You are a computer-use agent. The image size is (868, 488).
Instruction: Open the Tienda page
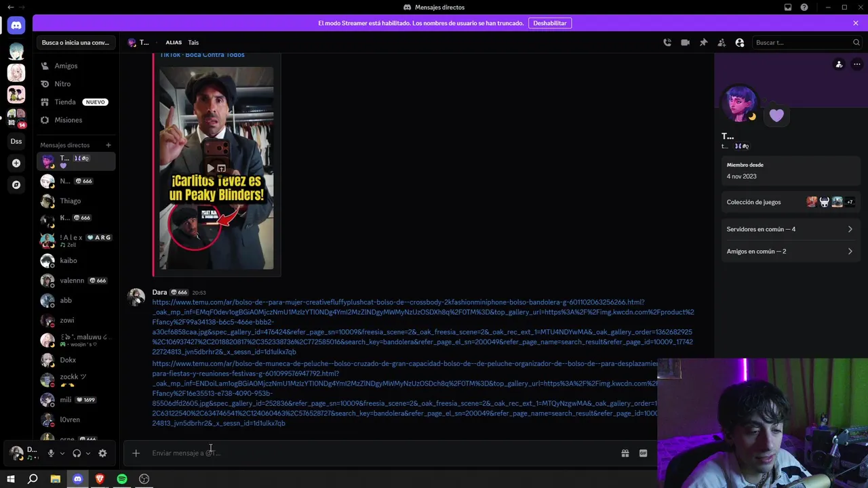tap(76, 102)
